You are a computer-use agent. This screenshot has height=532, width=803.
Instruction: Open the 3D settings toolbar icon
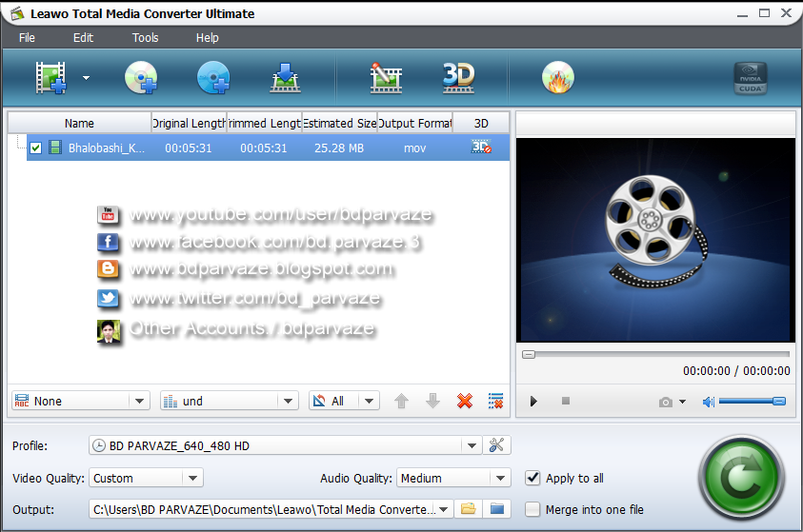click(458, 78)
